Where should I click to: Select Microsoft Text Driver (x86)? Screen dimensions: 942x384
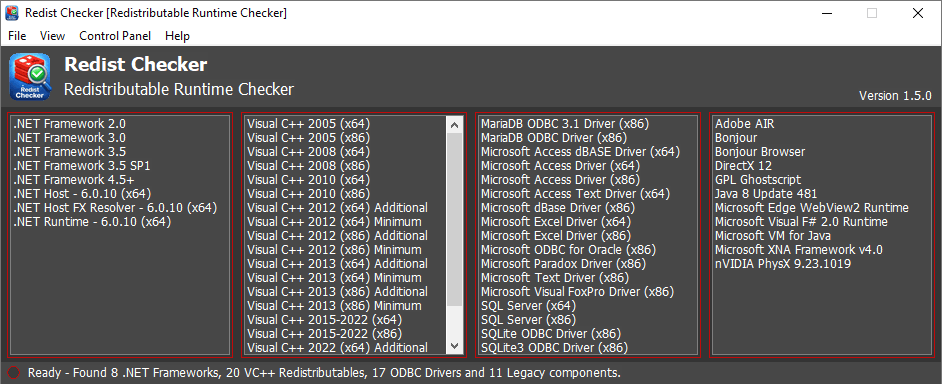pyautogui.click(x=555, y=278)
